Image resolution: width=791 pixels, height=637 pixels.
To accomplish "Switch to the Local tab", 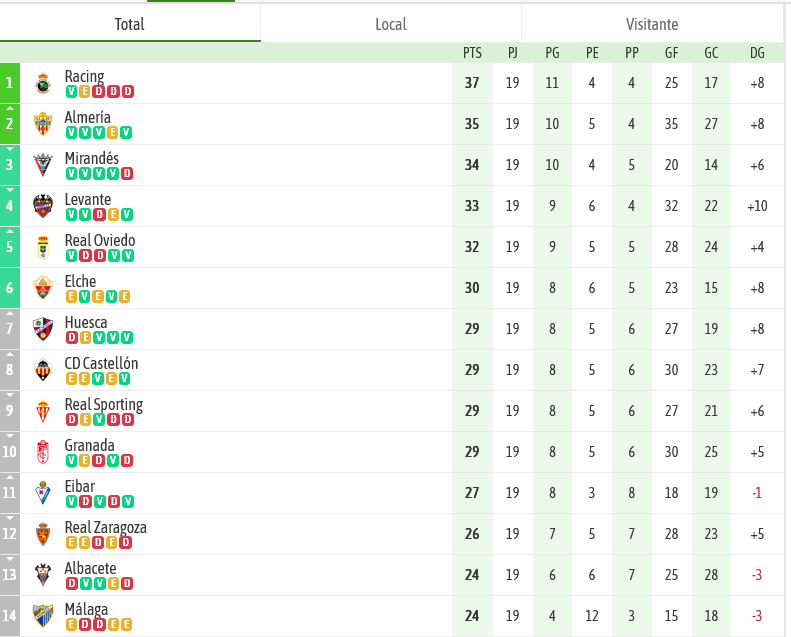I will click(x=391, y=24).
